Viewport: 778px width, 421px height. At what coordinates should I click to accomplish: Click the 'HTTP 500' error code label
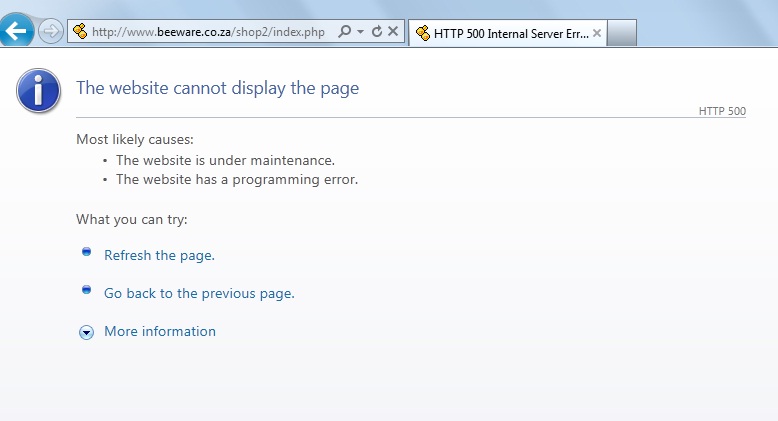pos(722,111)
